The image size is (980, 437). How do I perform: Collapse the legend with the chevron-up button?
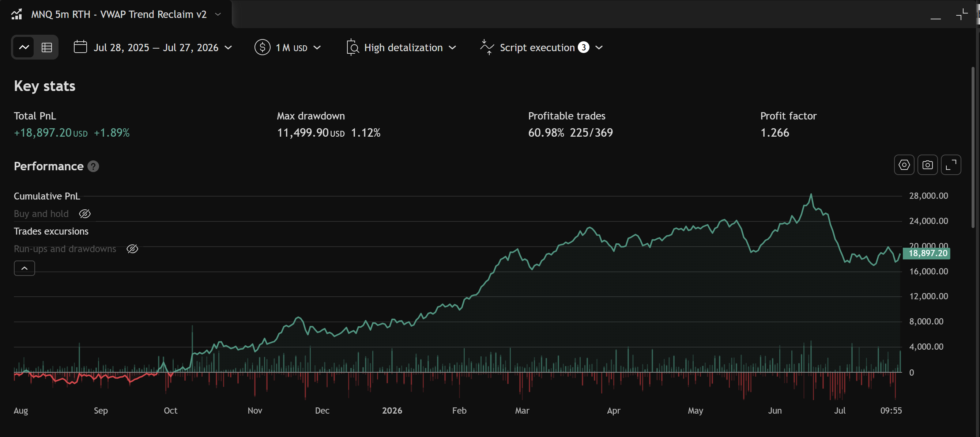coord(24,268)
